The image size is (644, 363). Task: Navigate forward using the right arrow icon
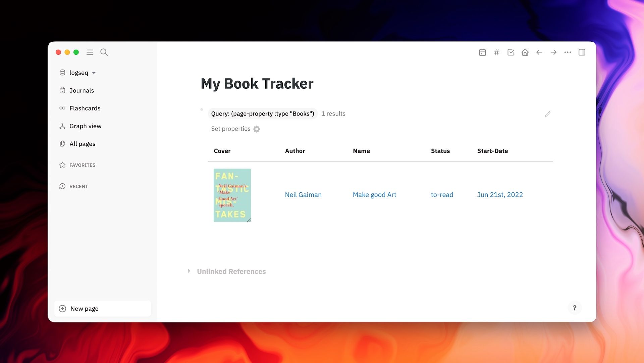[553, 52]
